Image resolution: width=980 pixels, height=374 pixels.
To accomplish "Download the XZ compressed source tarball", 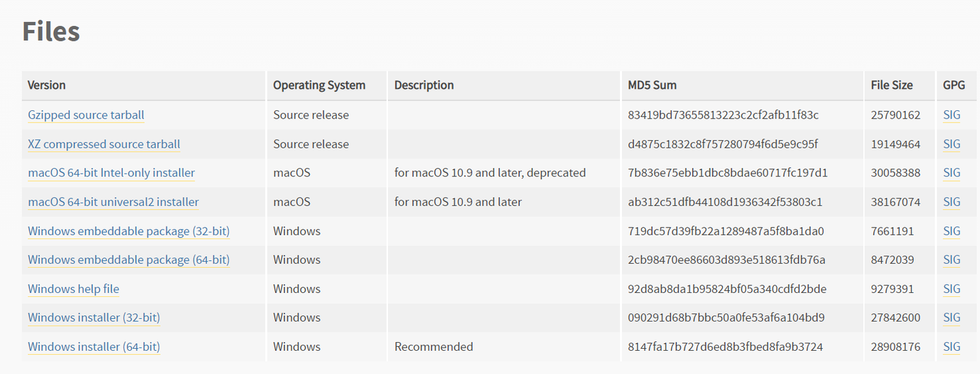I will tap(103, 144).
